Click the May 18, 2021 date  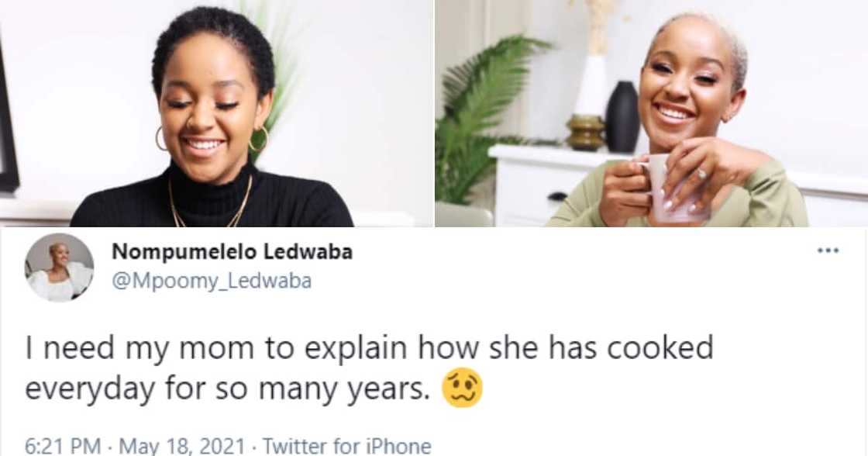(181, 446)
